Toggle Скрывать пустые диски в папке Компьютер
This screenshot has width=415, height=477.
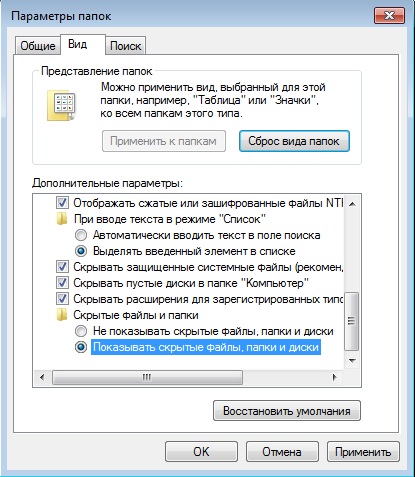62,283
